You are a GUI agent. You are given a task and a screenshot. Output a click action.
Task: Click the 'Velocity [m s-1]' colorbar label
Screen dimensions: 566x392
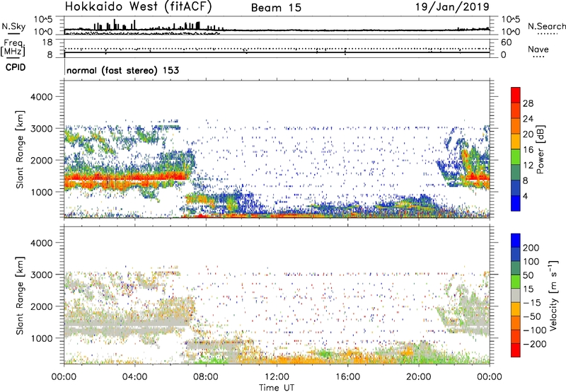coord(553,295)
